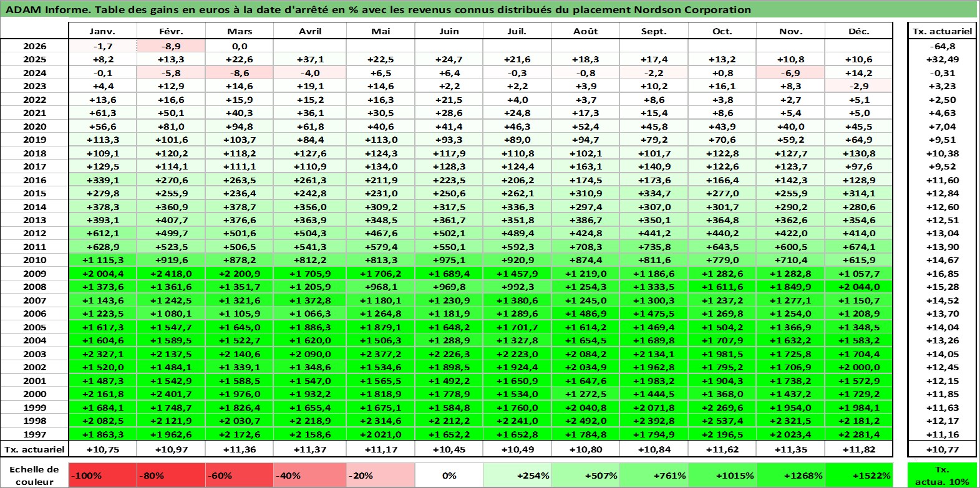
Task: Click the -40% color scale swatch
Action: pyautogui.click(x=310, y=475)
